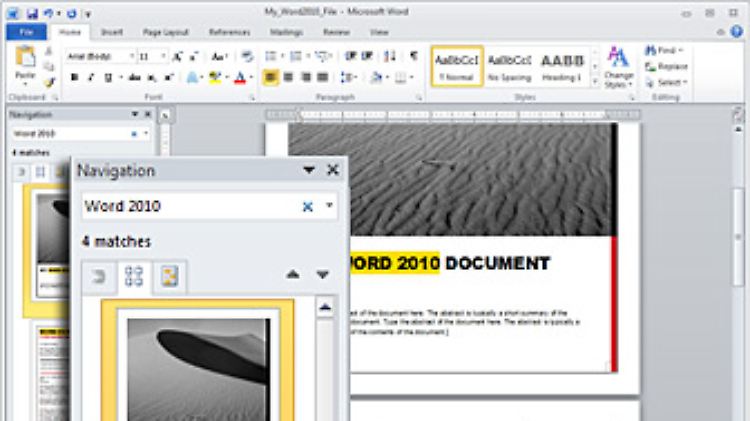
Task: Click Replace in the Editing group
Action: [667, 66]
